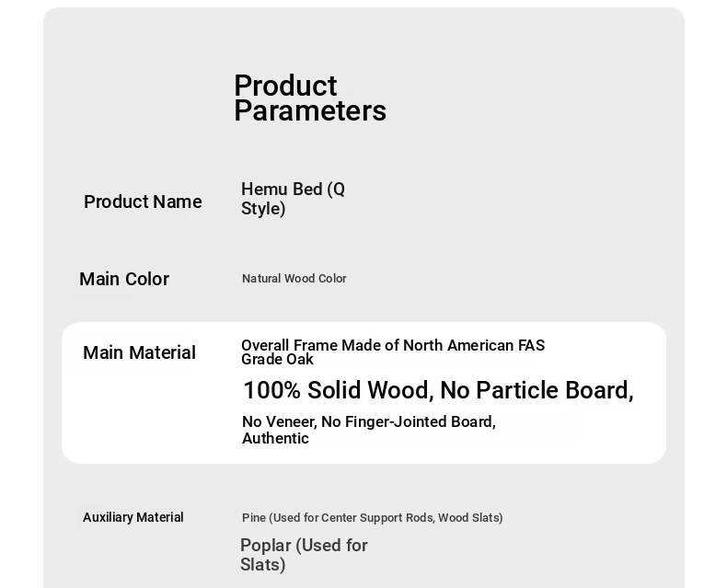Click the words Grade Oak

(277, 360)
